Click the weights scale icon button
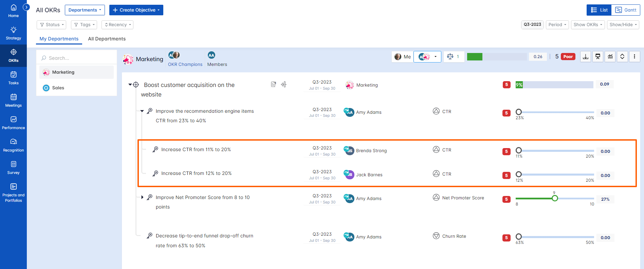This screenshot has height=269, width=644. pos(454,57)
